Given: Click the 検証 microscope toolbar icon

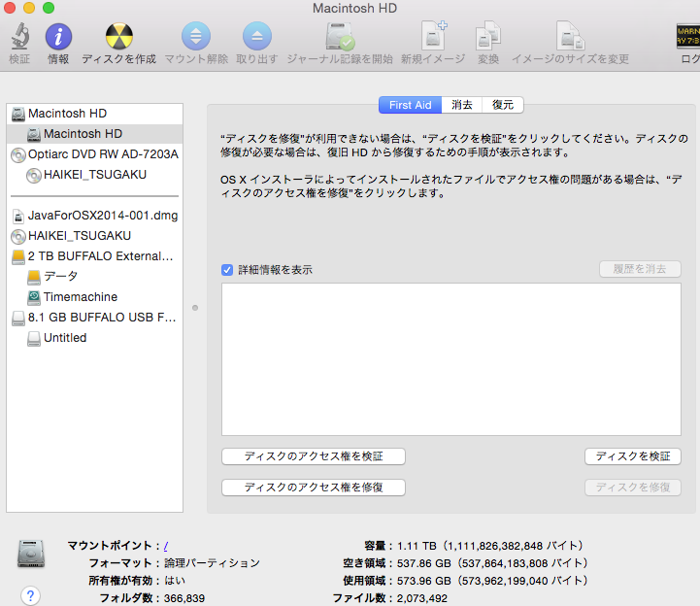Looking at the screenshot, I should (x=18, y=38).
